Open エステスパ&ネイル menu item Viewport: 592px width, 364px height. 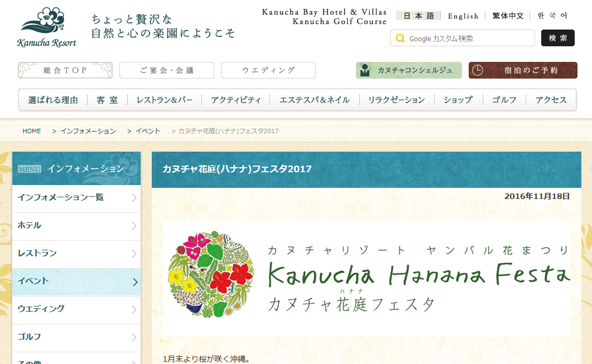(315, 100)
